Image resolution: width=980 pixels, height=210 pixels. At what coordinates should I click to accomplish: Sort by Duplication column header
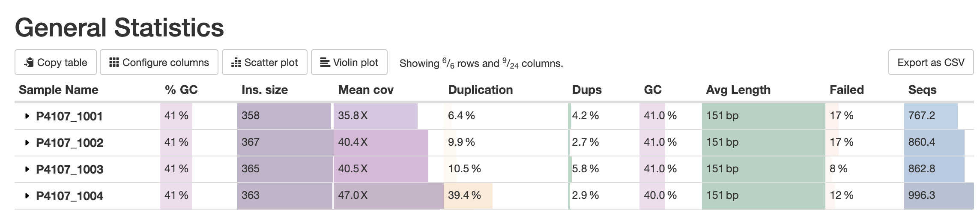pos(480,90)
